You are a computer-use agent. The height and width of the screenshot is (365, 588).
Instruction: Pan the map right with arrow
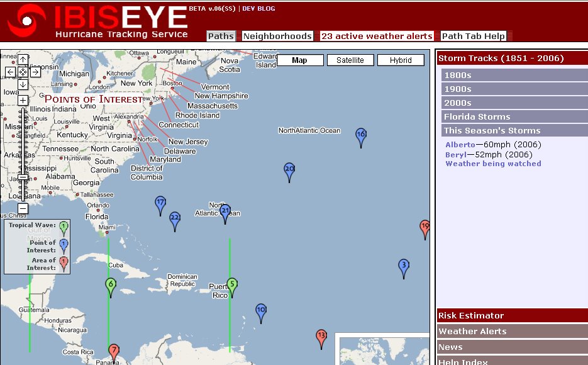[x=35, y=72]
